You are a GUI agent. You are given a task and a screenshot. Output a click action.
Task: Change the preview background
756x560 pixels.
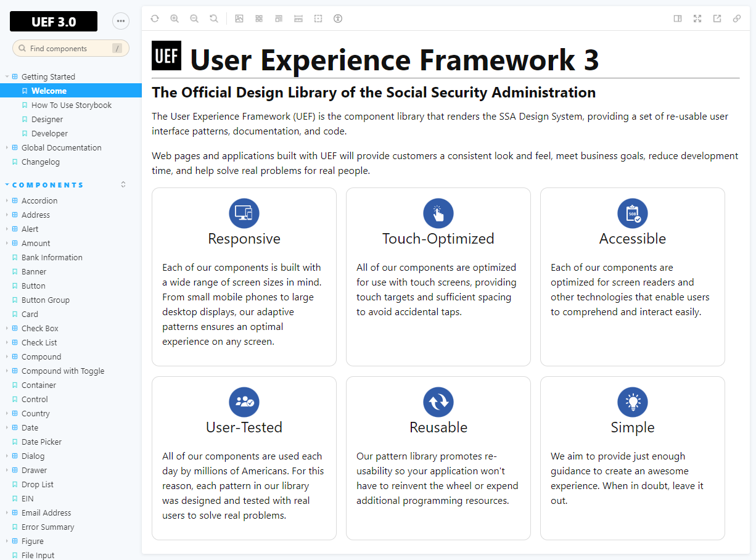tap(239, 19)
